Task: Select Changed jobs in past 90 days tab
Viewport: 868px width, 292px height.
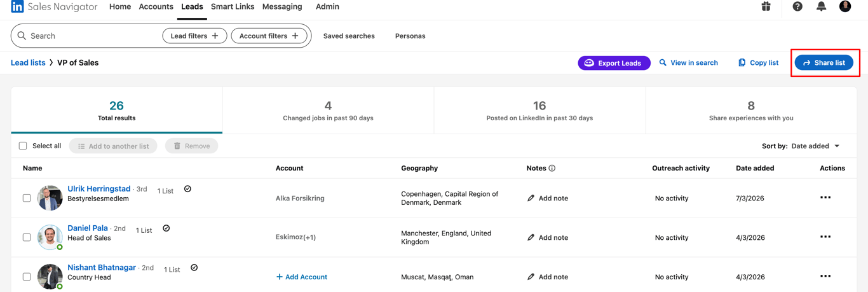Action: [328, 110]
